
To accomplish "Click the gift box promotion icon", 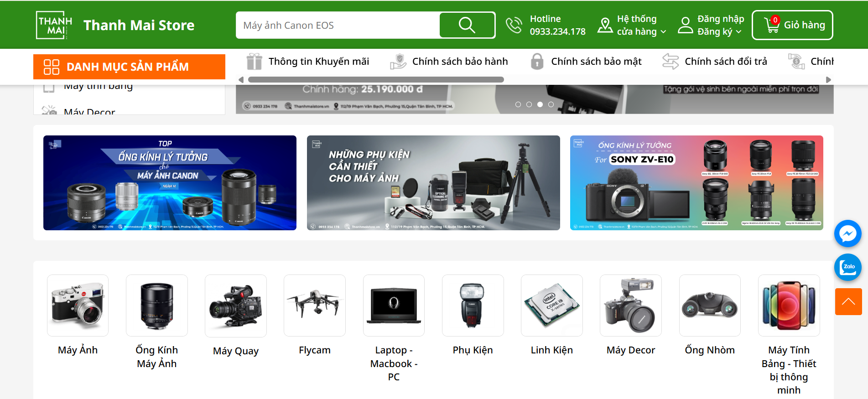I will tap(254, 61).
